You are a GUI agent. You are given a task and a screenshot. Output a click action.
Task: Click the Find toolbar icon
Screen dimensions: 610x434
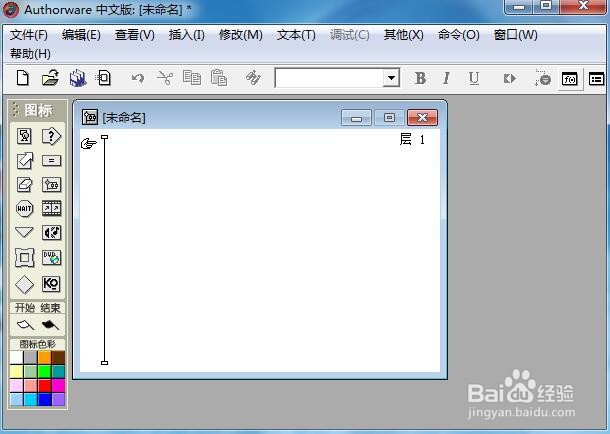click(x=253, y=78)
